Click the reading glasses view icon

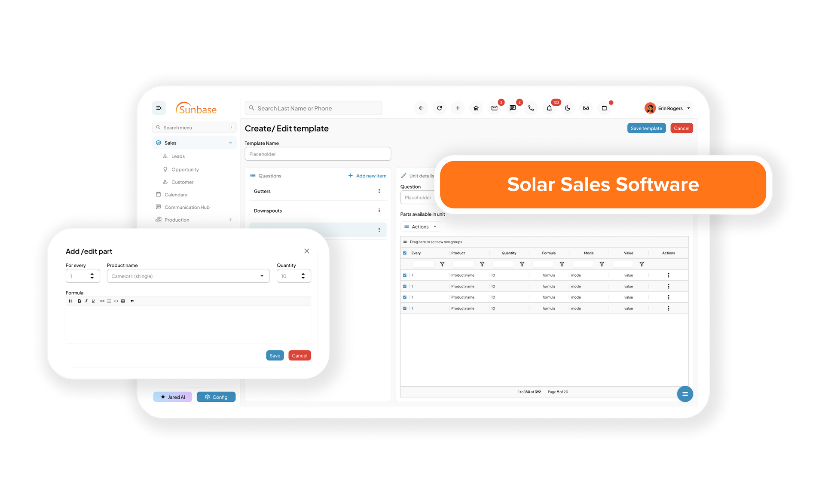586,108
